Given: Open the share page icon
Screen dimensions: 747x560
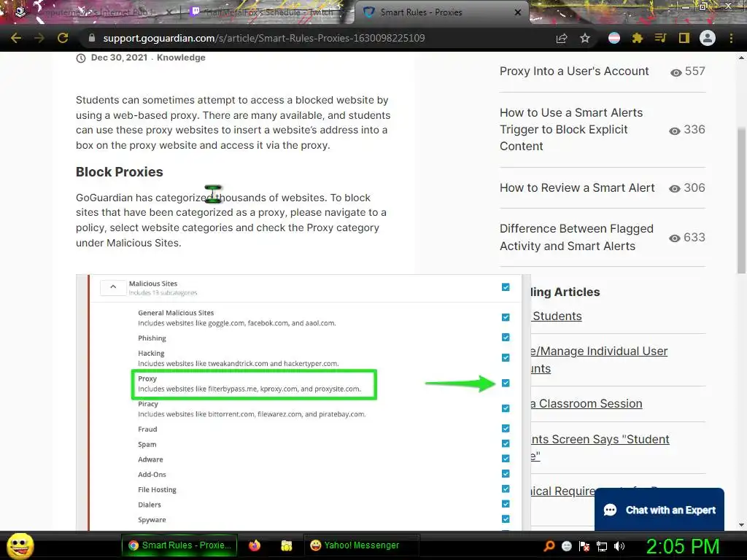Looking at the screenshot, I should [562, 38].
